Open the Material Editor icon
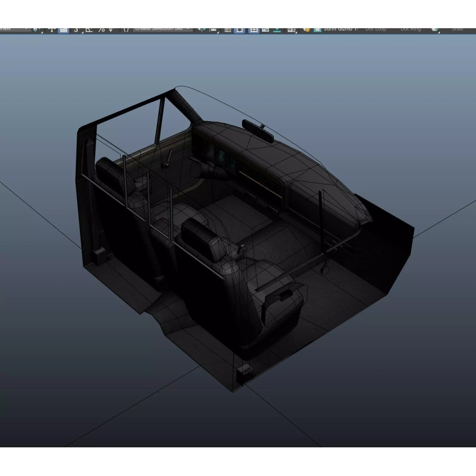 (x=291, y=30)
